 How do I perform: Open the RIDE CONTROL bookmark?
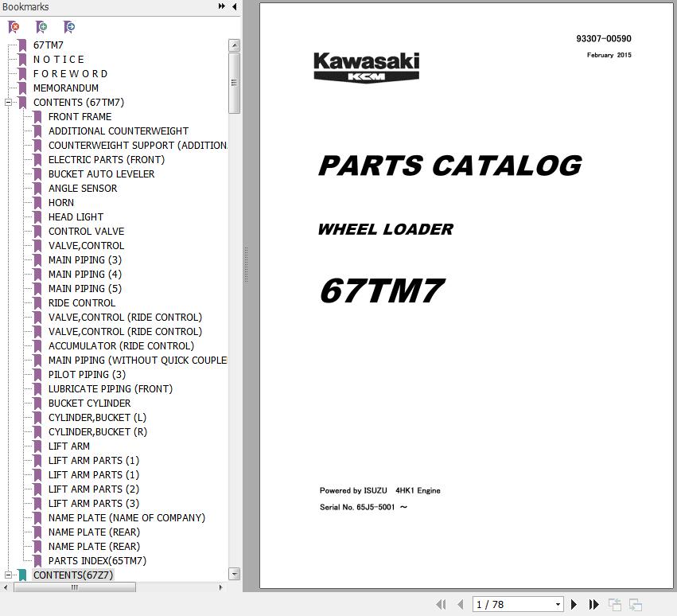pos(82,302)
